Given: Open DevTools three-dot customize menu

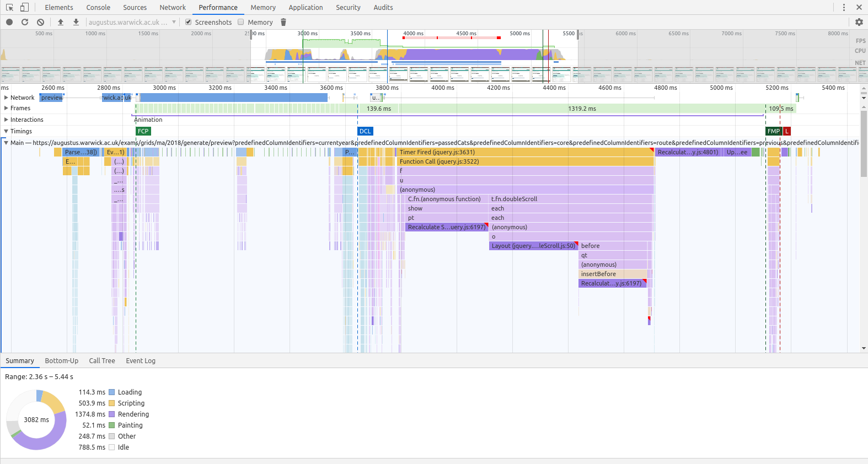Looking at the screenshot, I should (x=844, y=7).
